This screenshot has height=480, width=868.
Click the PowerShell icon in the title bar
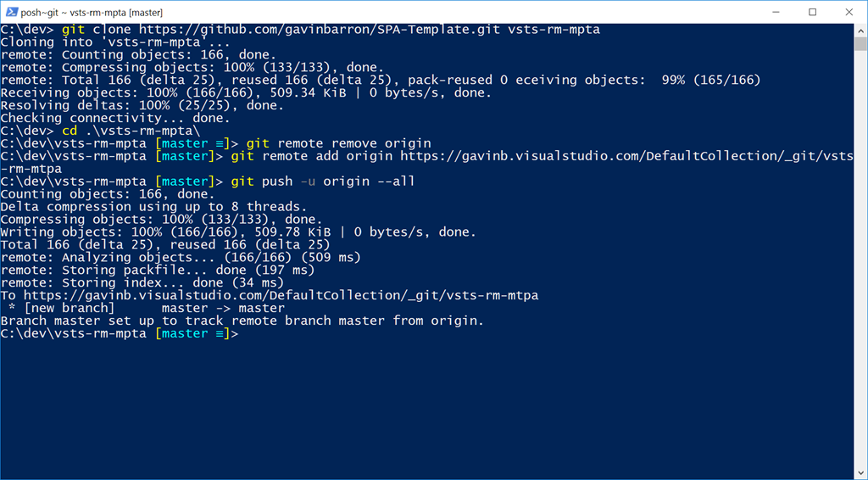pyautogui.click(x=11, y=12)
